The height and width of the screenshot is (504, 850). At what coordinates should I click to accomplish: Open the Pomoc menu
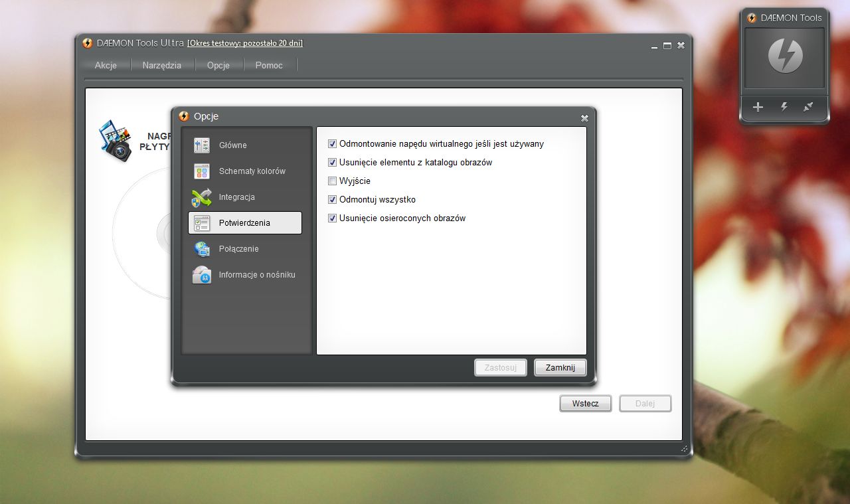point(269,65)
